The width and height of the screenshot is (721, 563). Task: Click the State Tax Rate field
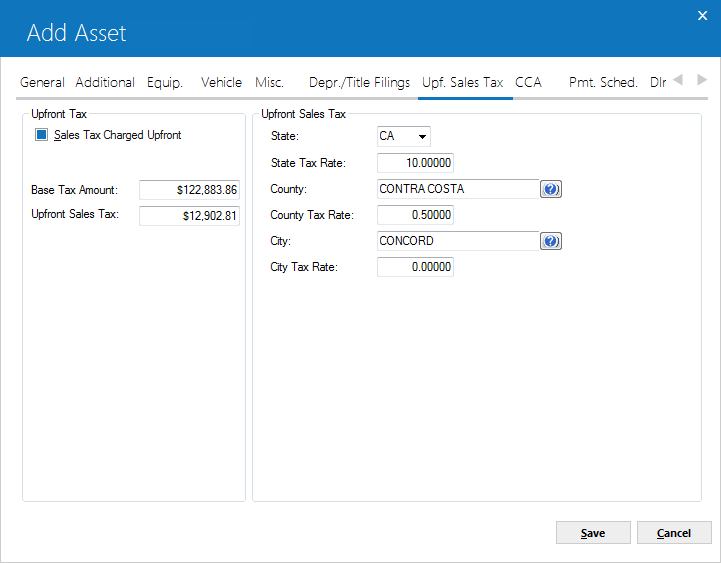[415, 163]
